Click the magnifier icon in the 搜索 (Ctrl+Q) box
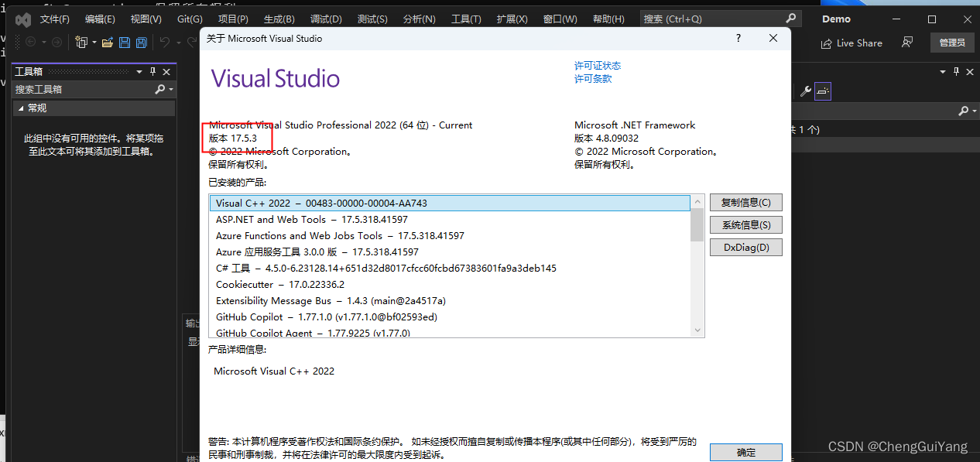This screenshot has width=980, height=462. tap(790, 19)
